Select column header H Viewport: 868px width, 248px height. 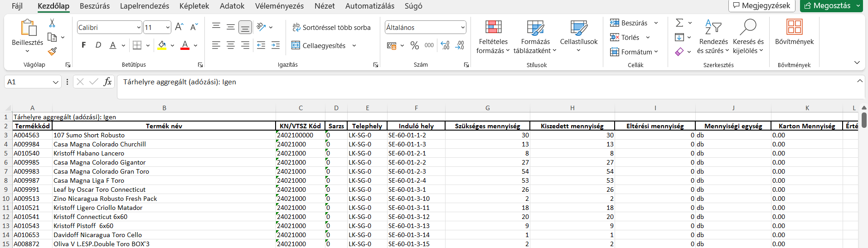pyautogui.click(x=572, y=108)
